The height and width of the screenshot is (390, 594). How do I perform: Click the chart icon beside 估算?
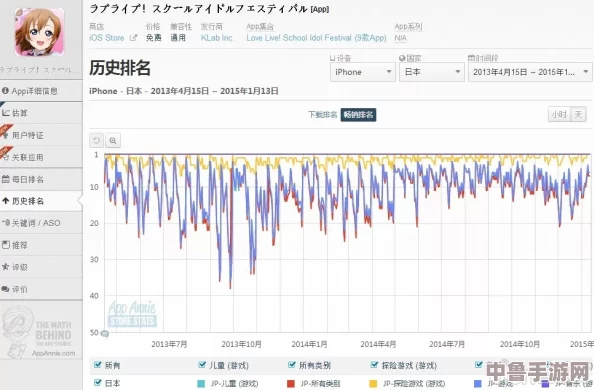pyautogui.click(x=6, y=113)
